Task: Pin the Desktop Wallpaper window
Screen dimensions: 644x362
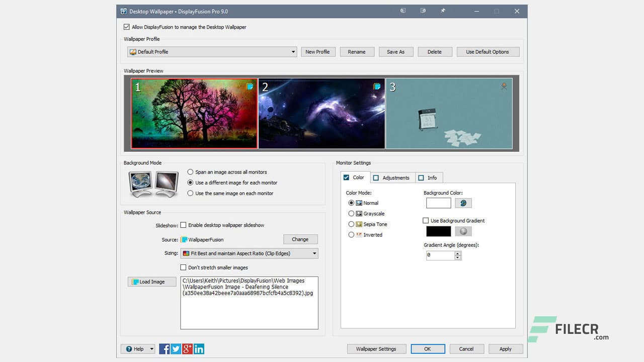Action: tap(443, 10)
